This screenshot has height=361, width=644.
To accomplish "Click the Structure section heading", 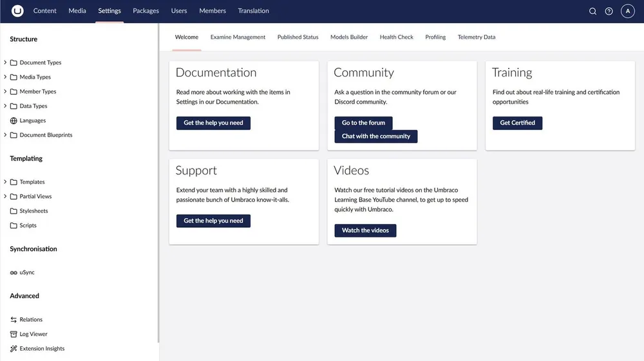I will [23, 39].
